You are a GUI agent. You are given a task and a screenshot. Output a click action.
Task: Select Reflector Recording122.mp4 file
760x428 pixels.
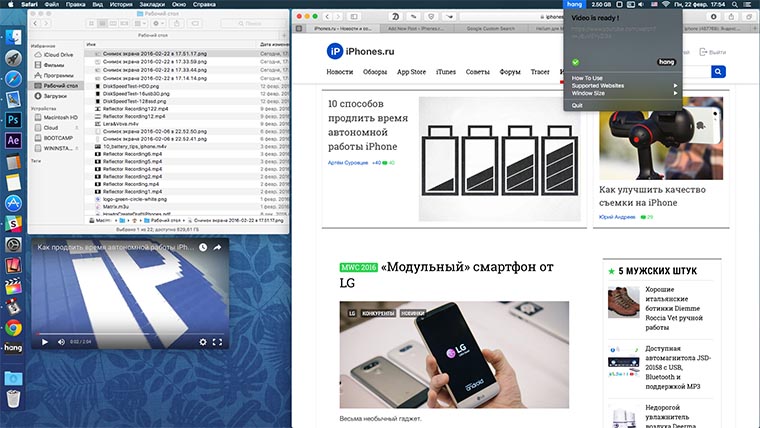click(x=134, y=109)
